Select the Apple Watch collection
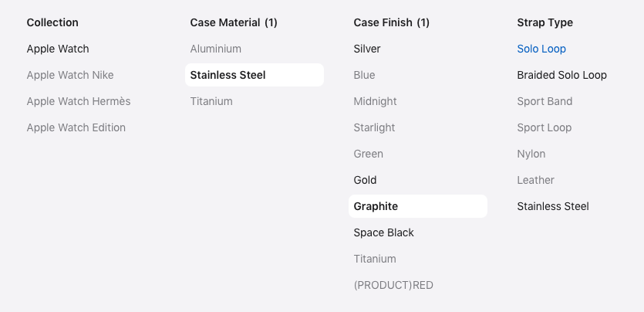This screenshot has width=644, height=312. pyautogui.click(x=58, y=49)
